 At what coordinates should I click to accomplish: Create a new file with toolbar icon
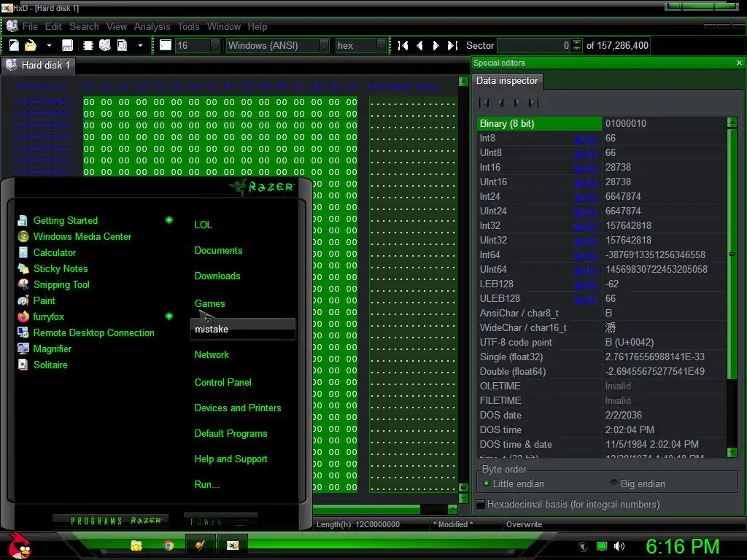(x=15, y=45)
